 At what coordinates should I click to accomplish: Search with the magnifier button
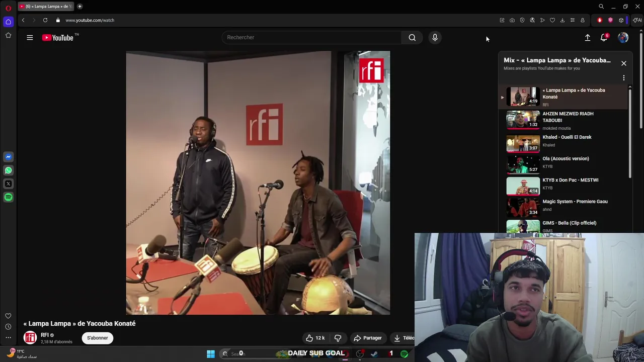point(412,37)
